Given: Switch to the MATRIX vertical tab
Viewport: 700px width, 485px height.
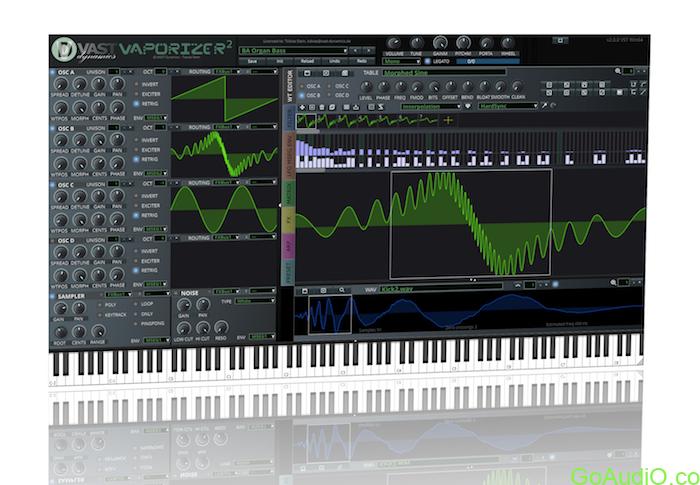Looking at the screenshot, I should coord(288,192).
